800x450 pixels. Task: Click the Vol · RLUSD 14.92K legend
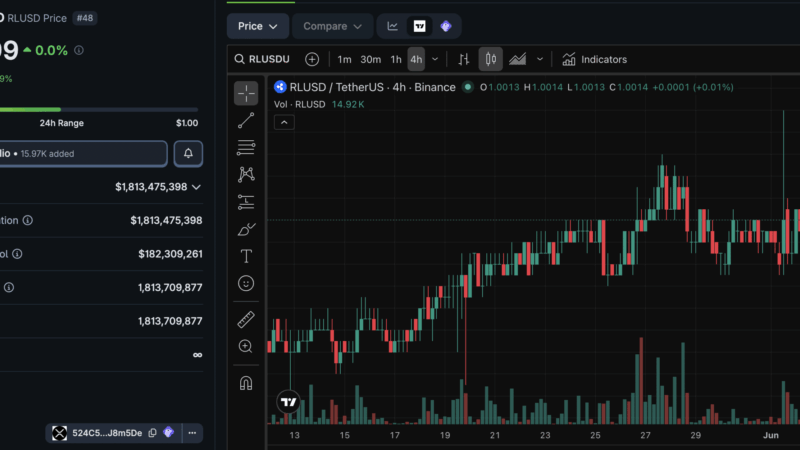tap(319, 105)
